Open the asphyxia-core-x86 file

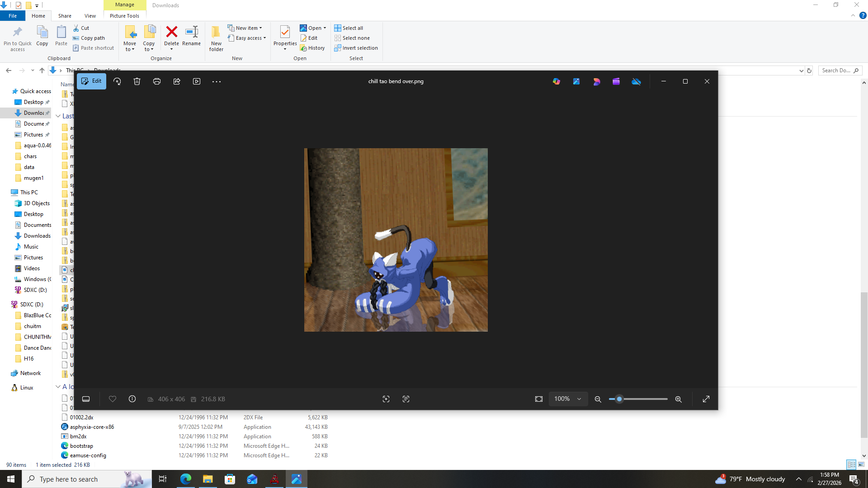[x=92, y=427]
